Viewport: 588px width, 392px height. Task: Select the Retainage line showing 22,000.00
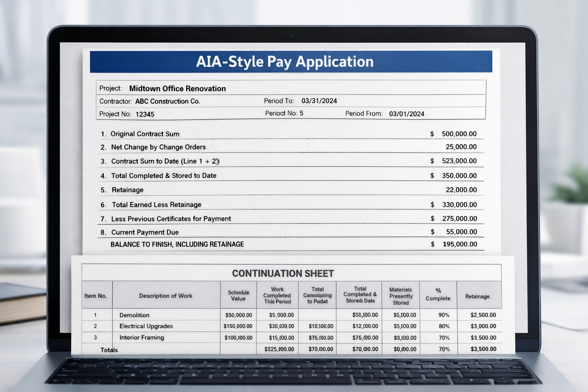click(462, 190)
